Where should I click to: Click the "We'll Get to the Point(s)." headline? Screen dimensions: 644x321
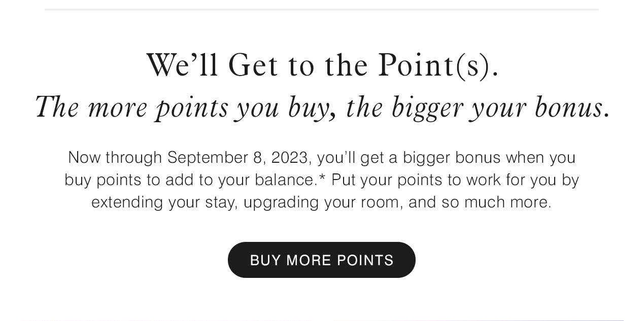(322, 66)
